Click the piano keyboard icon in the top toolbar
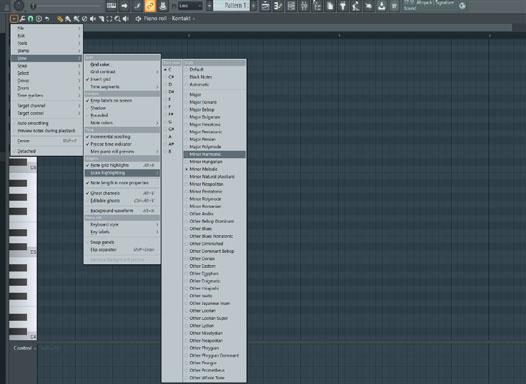526x384 pixels. (111, 6)
